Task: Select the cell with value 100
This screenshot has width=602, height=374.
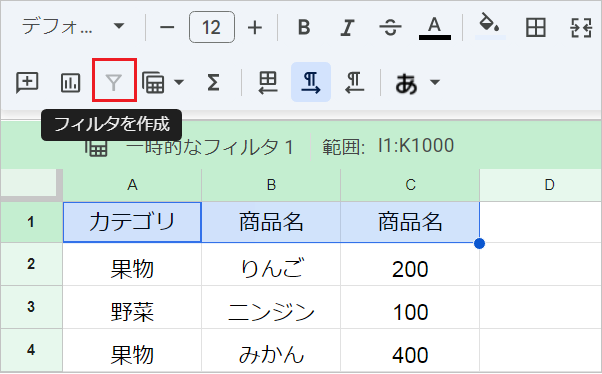Action: pos(410,307)
